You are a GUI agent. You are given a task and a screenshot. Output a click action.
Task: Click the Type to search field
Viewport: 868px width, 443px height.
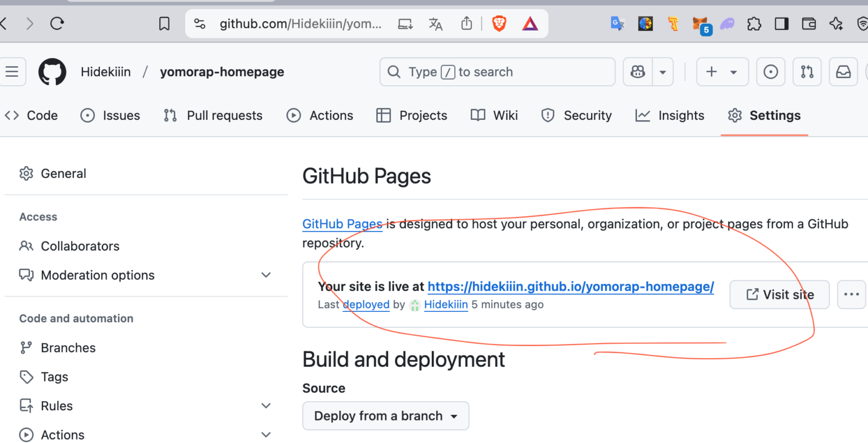coord(497,72)
